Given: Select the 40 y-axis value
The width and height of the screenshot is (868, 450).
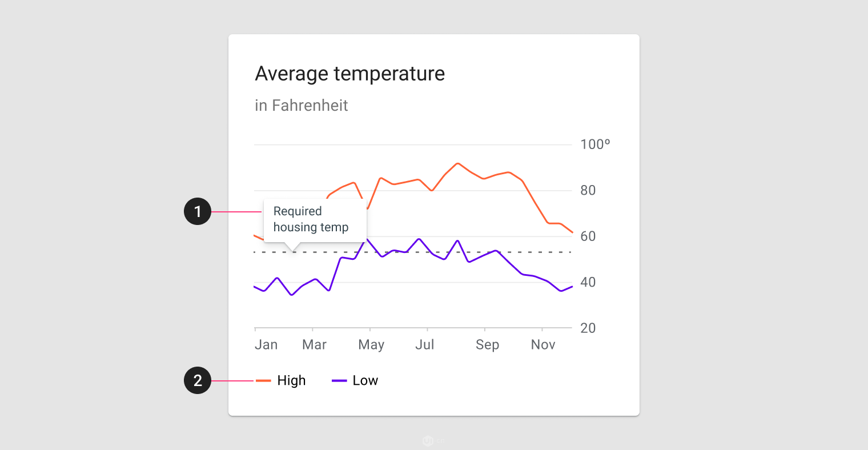Looking at the screenshot, I should pyautogui.click(x=588, y=282).
